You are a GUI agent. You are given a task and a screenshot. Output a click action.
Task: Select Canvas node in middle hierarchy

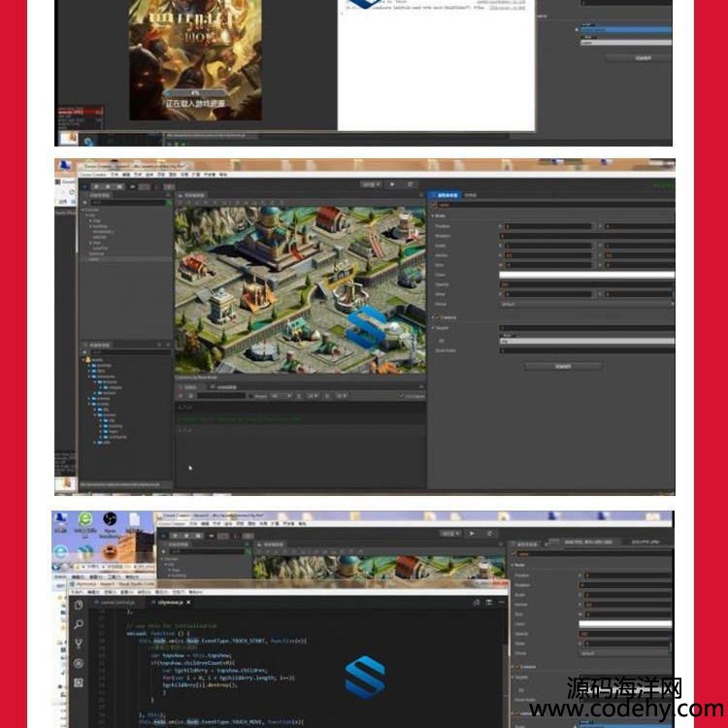coord(91,210)
